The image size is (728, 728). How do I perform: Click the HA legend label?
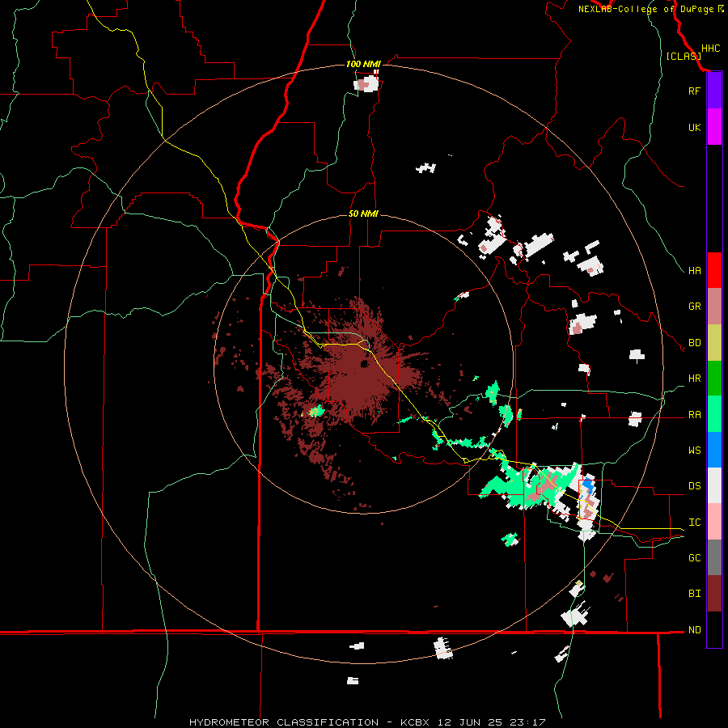tap(695, 271)
